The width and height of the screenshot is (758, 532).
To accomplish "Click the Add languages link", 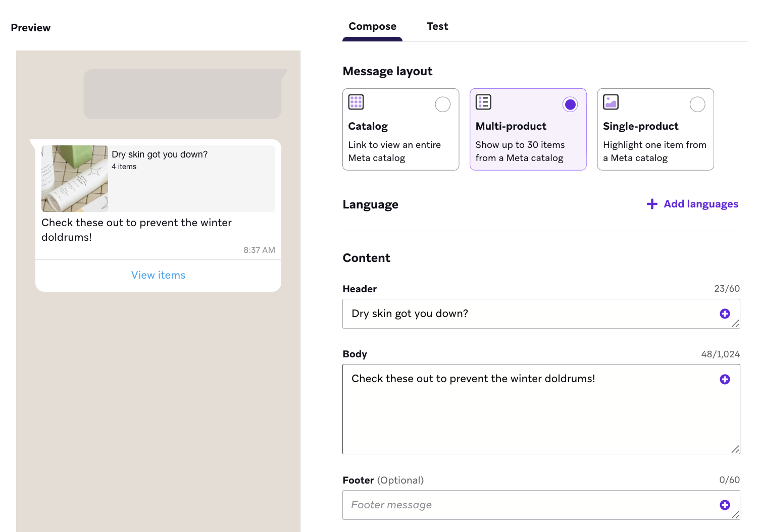I will (x=700, y=204).
